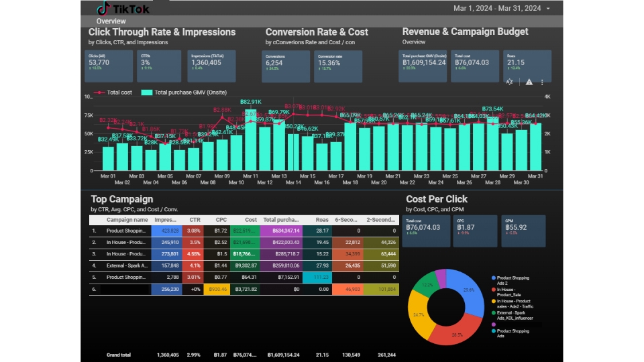This screenshot has width=644, height=362.
Task: Open the chart's A-Z sort options icon
Action: pos(509,82)
